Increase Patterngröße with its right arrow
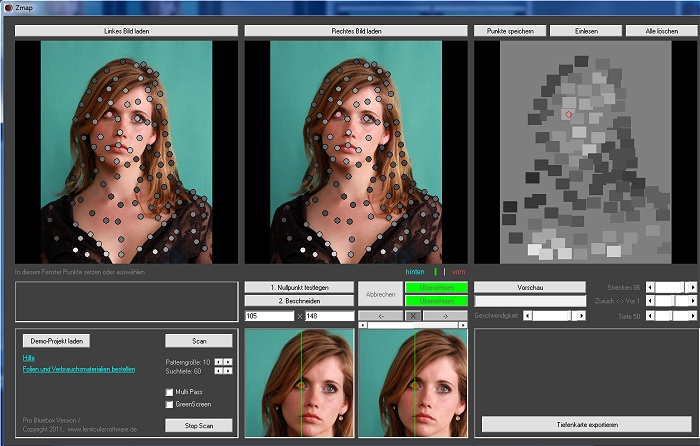 click(228, 360)
